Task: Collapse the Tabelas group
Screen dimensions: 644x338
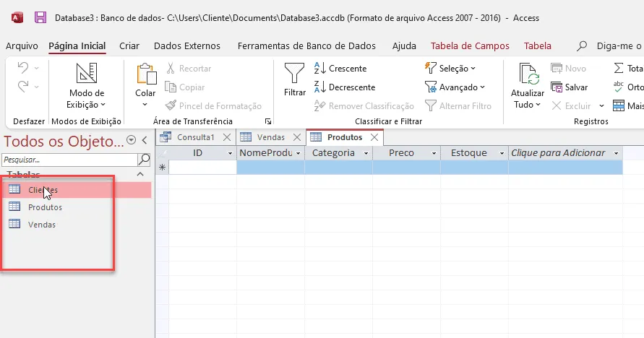Action: tap(140, 174)
